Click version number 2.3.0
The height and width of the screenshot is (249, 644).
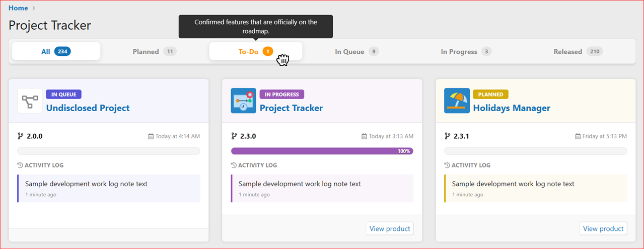(x=248, y=136)
